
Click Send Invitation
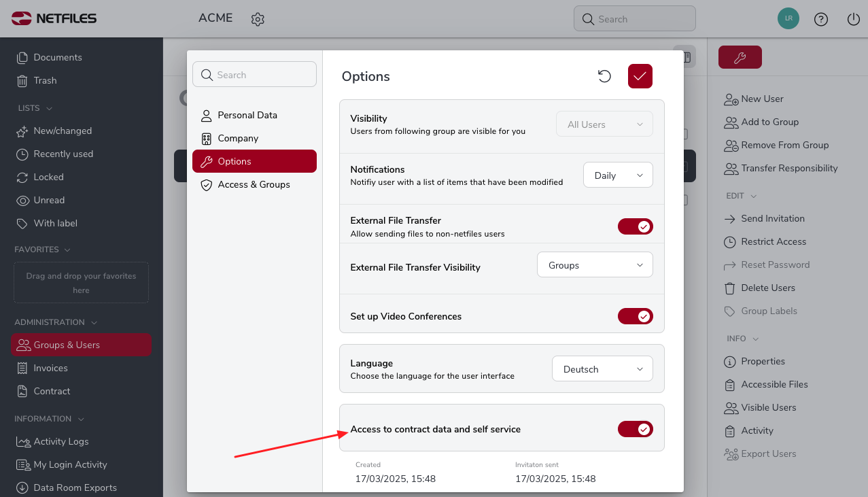tap(764, 218)
